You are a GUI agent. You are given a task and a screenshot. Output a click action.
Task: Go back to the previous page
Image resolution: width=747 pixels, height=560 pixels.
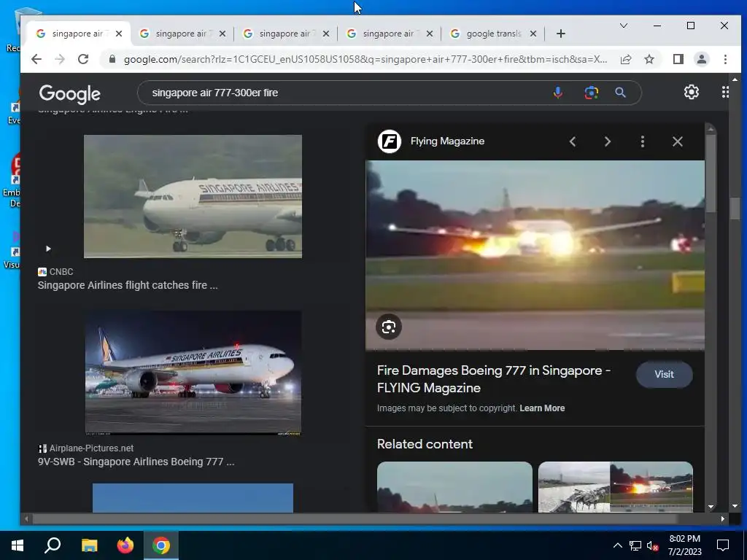point(36,59)
